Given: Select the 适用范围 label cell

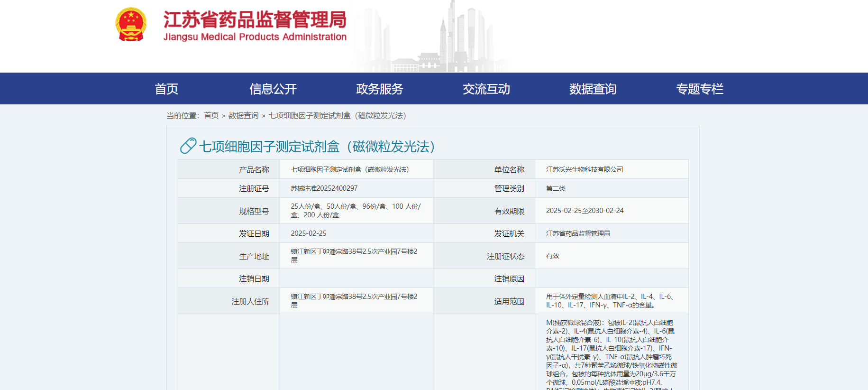Looking at the screenshot, I should click(484, 301).
